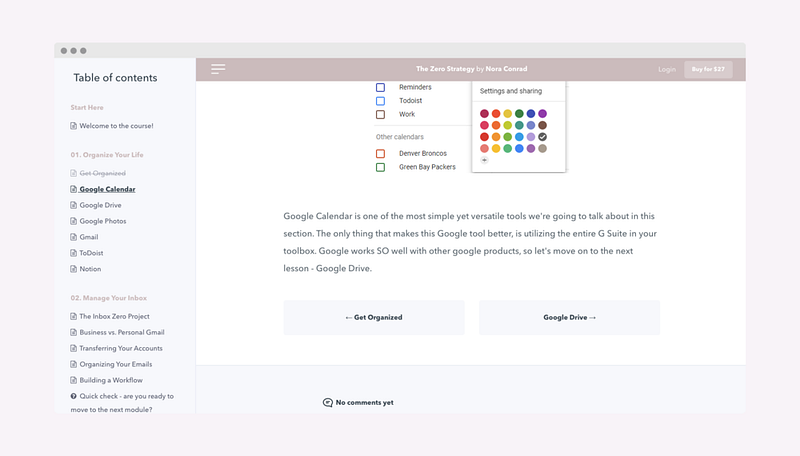800x456 pixels.
Task: Click the Login link
Action: coord(667,70)
